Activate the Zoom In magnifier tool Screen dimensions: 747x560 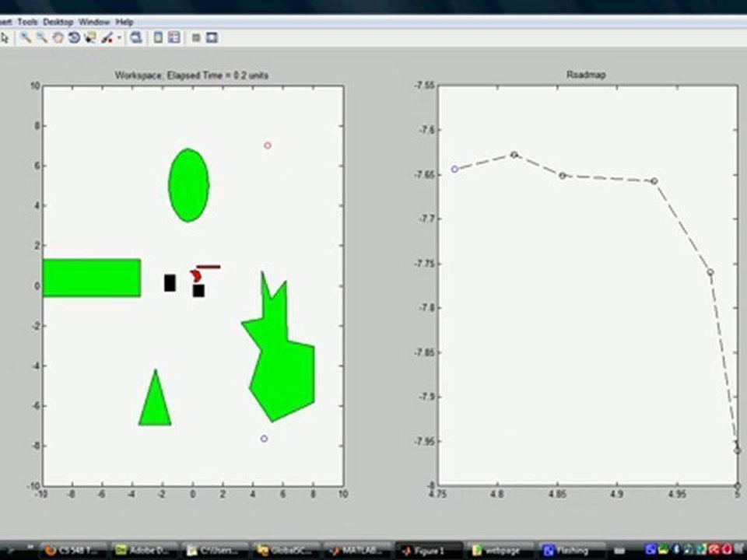tap(26, 37)
